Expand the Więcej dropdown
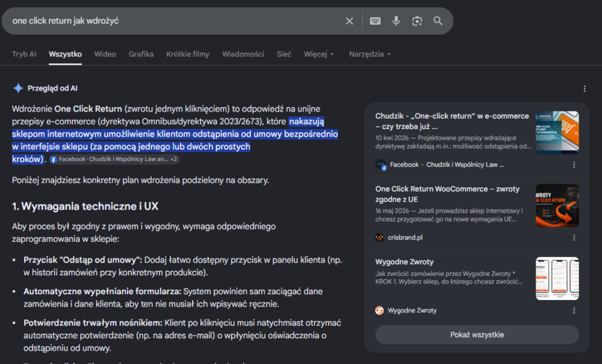 pyautogui.click(x=319, y=54)
